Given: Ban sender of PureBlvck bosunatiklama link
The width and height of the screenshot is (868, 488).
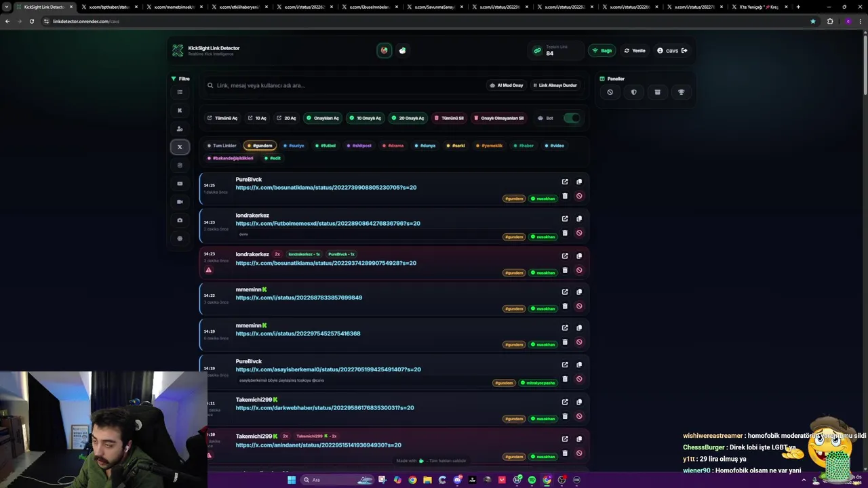Looking at the screenshot, I should 579,196.
